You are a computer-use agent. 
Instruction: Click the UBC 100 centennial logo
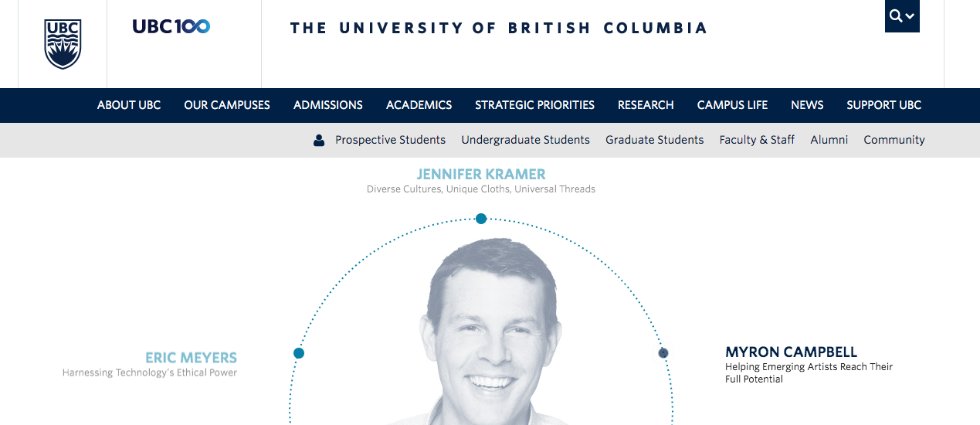(x=171, y=26)
